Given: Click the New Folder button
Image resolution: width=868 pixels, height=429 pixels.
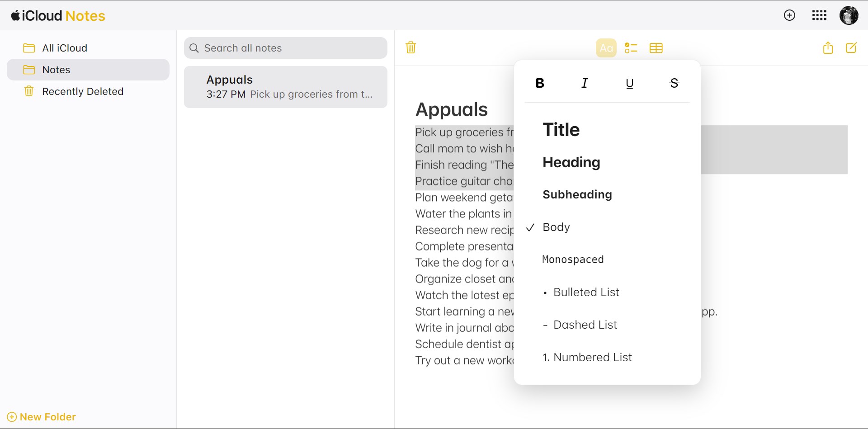Looking at the screenshot, I should [42, 417].
